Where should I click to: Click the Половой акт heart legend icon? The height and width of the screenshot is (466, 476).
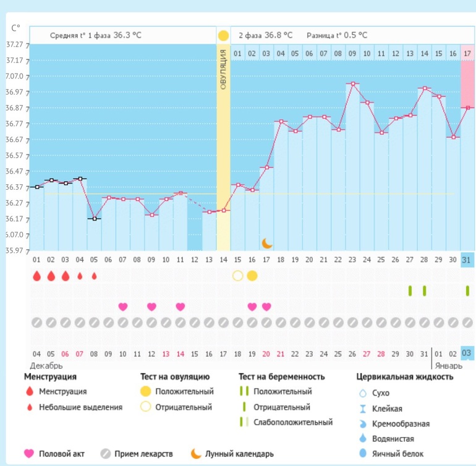[29, 454]
